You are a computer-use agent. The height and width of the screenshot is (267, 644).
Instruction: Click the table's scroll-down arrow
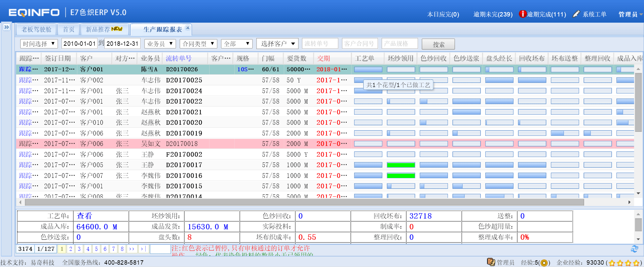(638, 193)
